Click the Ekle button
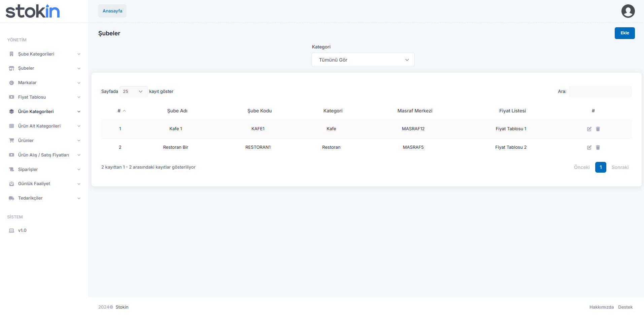644x316 pixels. tap(624, 33)
